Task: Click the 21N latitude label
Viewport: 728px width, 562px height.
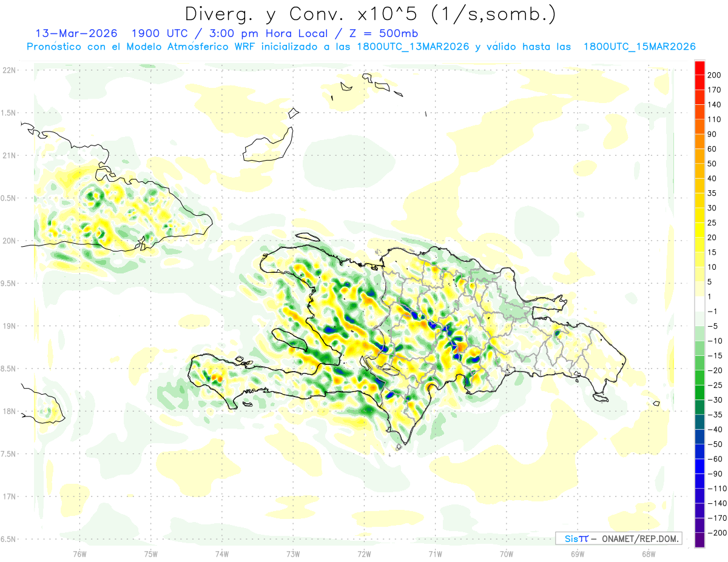Action: (9, 155)
